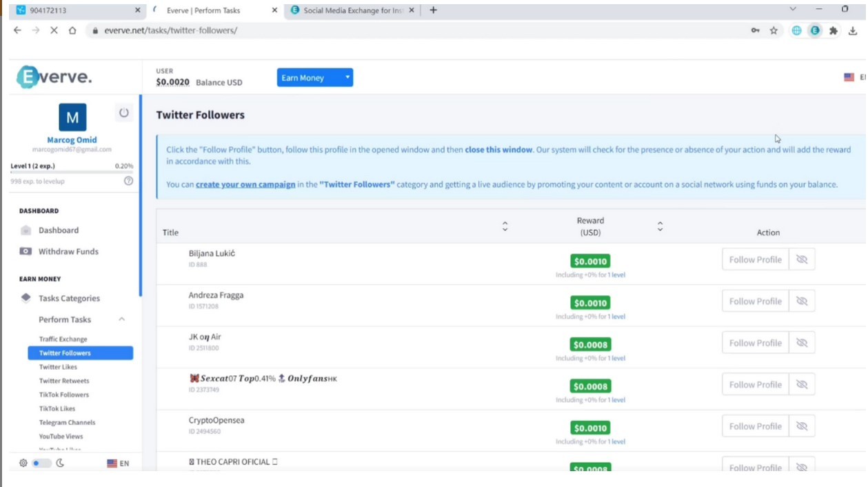Click the US flag at top right header

849,77
